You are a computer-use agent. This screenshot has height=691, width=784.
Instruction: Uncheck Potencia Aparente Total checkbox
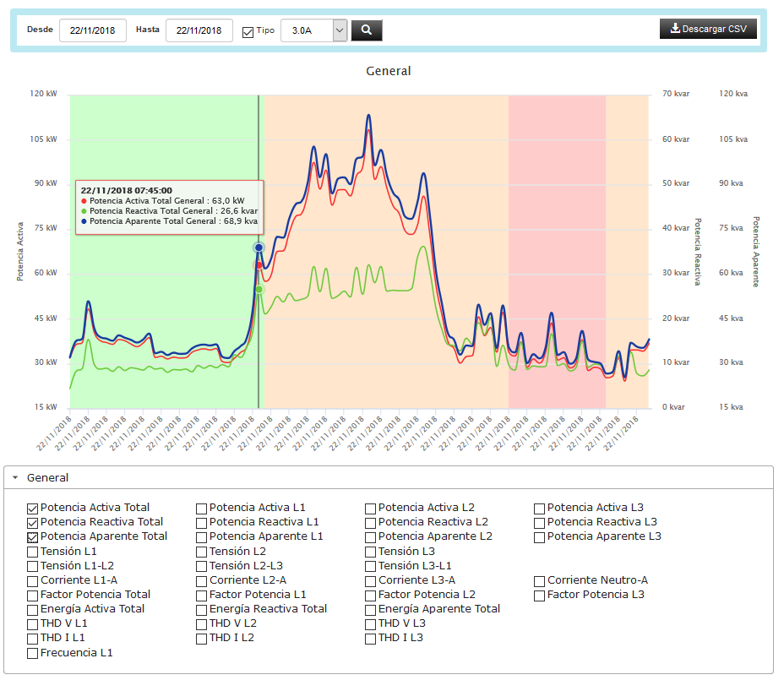click(x=33, y=537)
